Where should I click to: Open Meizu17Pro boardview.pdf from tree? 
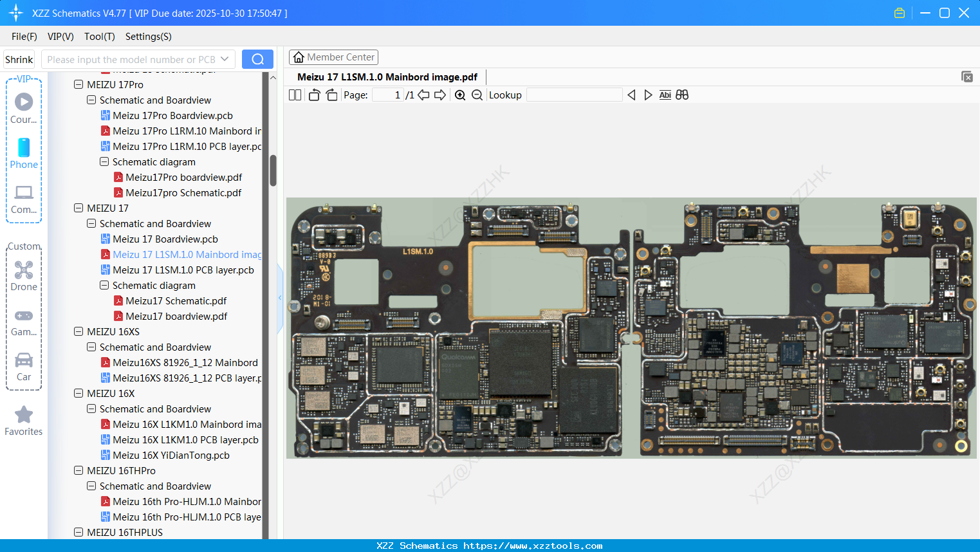click(184, 177)
